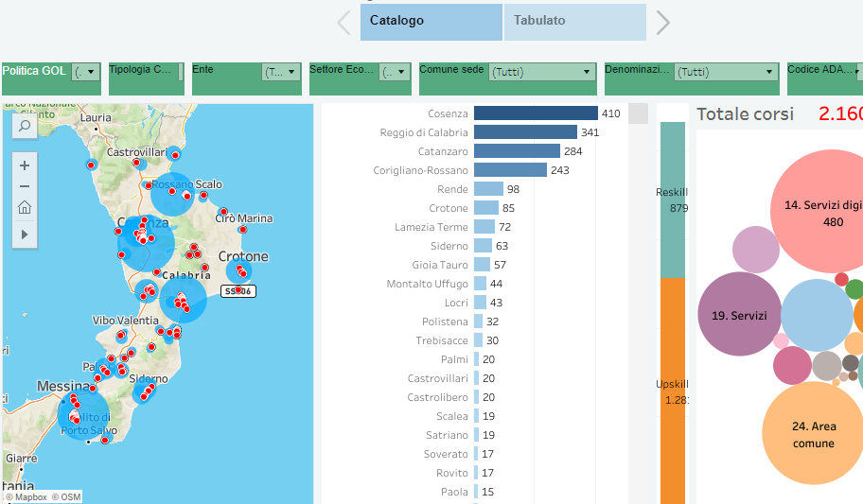The height and width of the screenshot is (504, 863).
Task: Select the Corigliano-Rossano bar
Action: [x=510, y=170]
